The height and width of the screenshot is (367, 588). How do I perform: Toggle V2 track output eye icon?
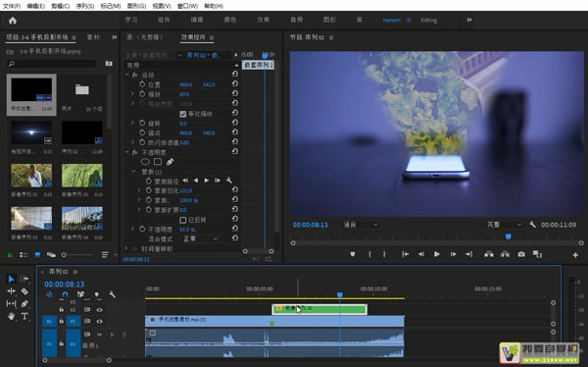(x=99, y=310)
